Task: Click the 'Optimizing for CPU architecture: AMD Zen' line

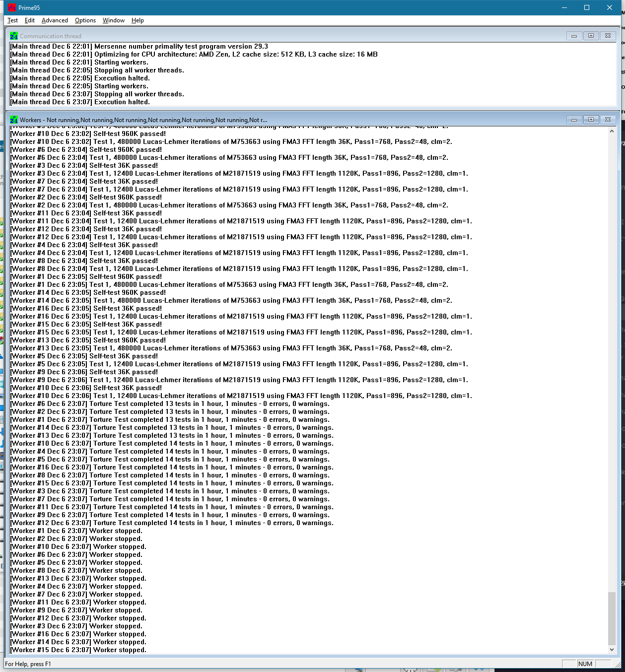Action: (194, 54)
